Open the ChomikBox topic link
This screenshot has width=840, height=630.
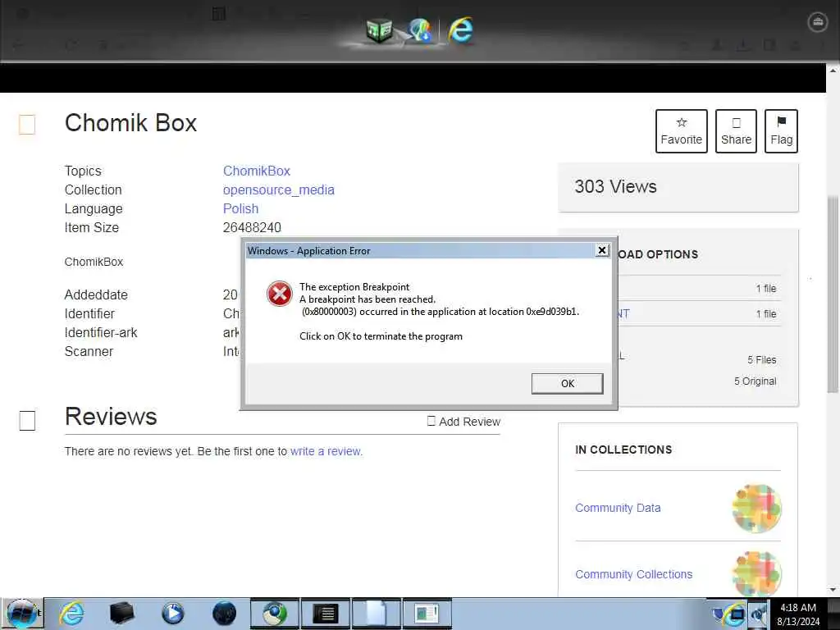(x=257, y=171)
